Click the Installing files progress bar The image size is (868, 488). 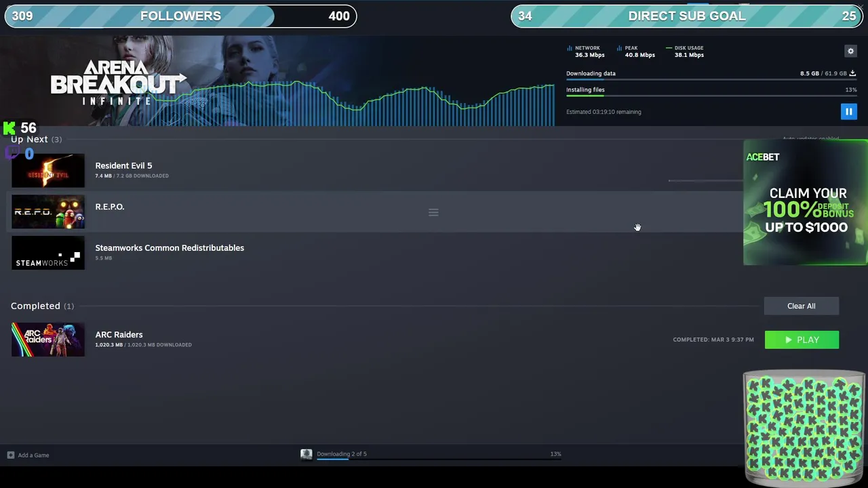(711, 96)
